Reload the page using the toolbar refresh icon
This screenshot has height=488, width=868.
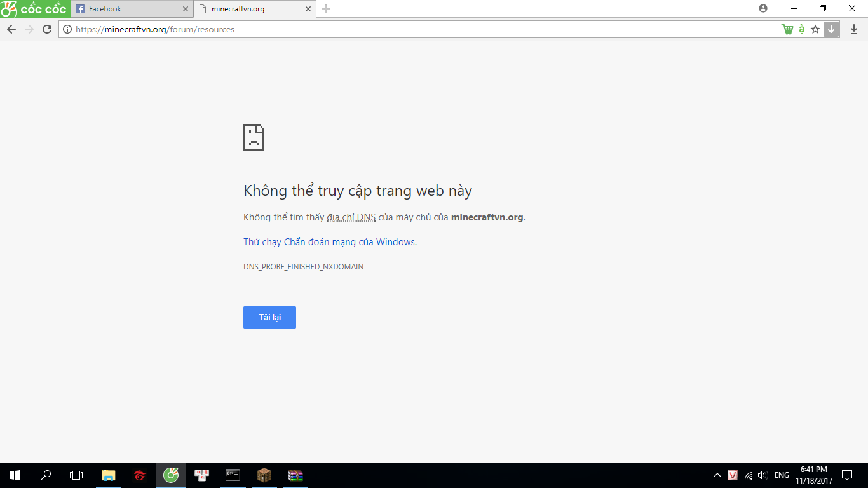47,29
